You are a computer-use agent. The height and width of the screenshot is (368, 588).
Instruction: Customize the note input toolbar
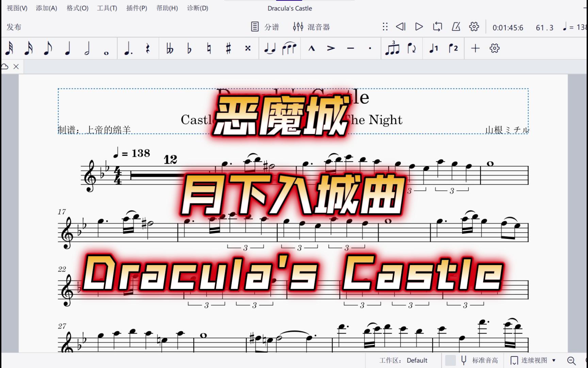494,48
